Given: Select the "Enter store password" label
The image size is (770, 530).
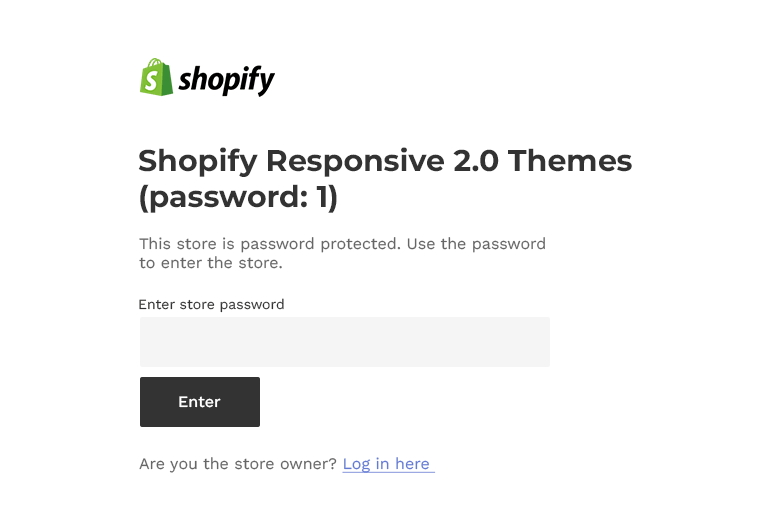Looking at the screenshot, I should 211,304.
